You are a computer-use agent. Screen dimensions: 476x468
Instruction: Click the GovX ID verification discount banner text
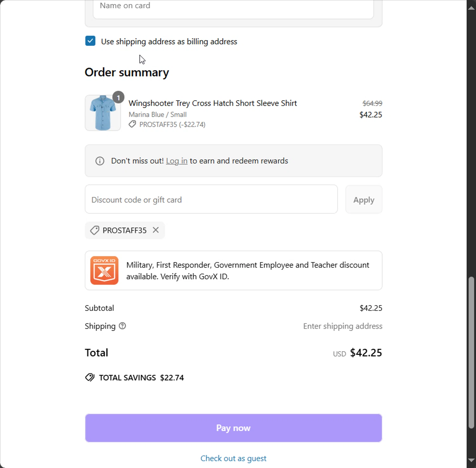coord(248,271)
